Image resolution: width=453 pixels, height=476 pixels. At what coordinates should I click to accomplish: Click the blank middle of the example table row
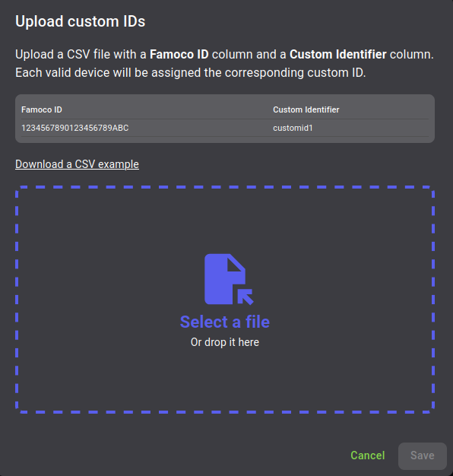click(x=200, y=128)
